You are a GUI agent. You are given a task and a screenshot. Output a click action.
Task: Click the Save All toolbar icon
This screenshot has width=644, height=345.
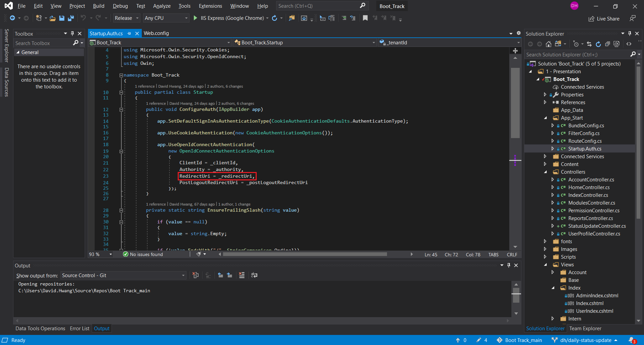coord(71,18)
